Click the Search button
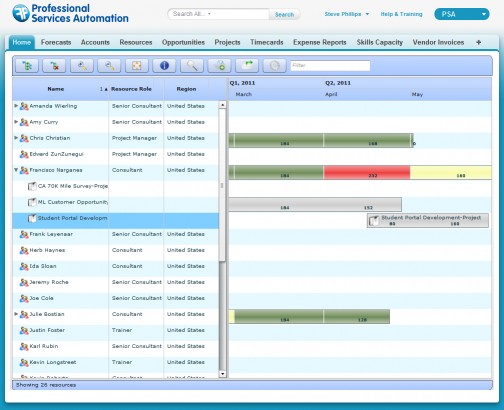The height and width of the screenshot is (410, 504). [x=284, y=14]
